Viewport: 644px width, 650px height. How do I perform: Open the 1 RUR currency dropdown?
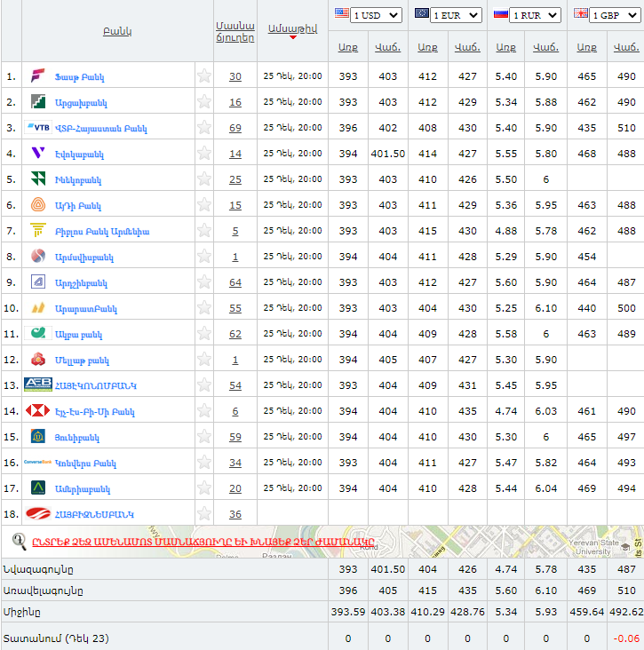(x=535, y=15)
